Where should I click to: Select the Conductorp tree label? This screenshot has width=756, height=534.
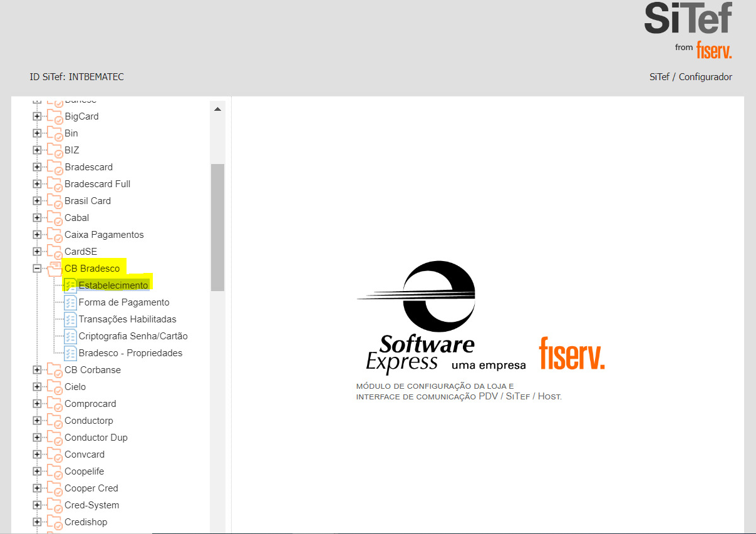89,421
